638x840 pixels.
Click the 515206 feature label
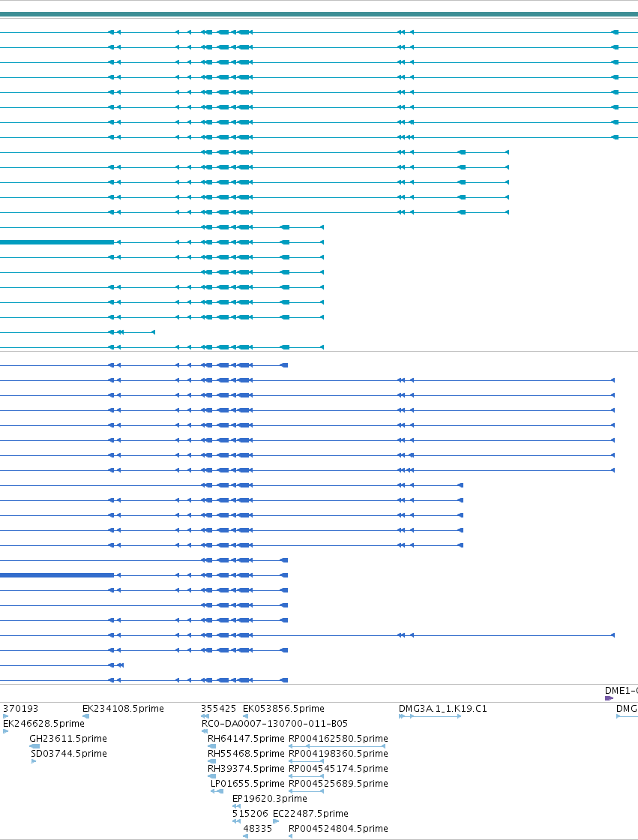[250, 813]
